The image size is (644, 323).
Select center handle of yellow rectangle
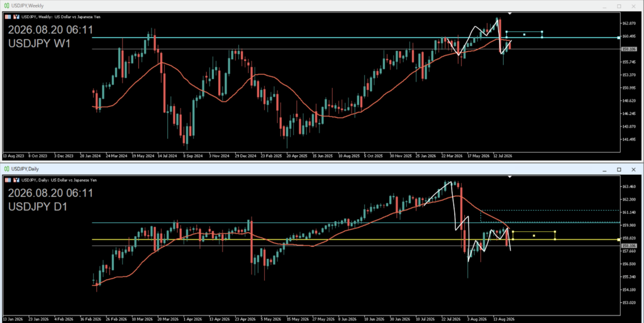point(534,236)
